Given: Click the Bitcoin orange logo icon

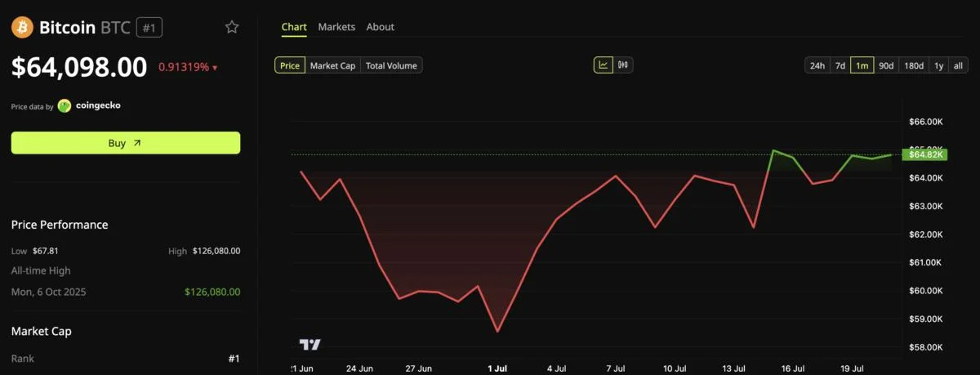Looking at the screenshot, I should coord(22,28).
